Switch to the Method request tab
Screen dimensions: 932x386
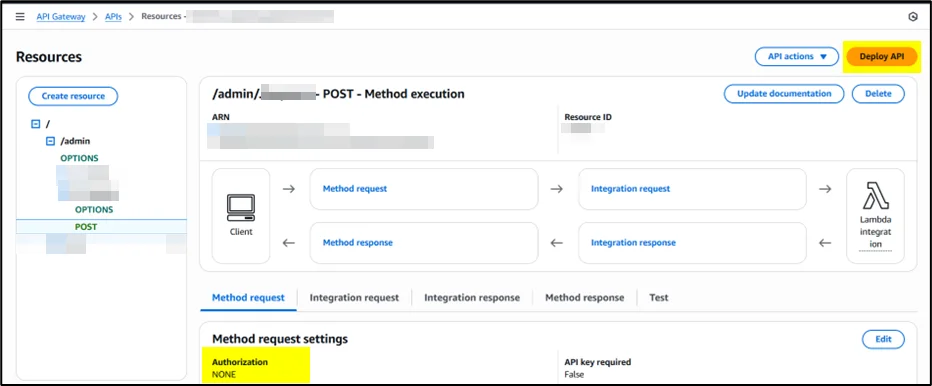pyautogui.click(x=248, y=297)
